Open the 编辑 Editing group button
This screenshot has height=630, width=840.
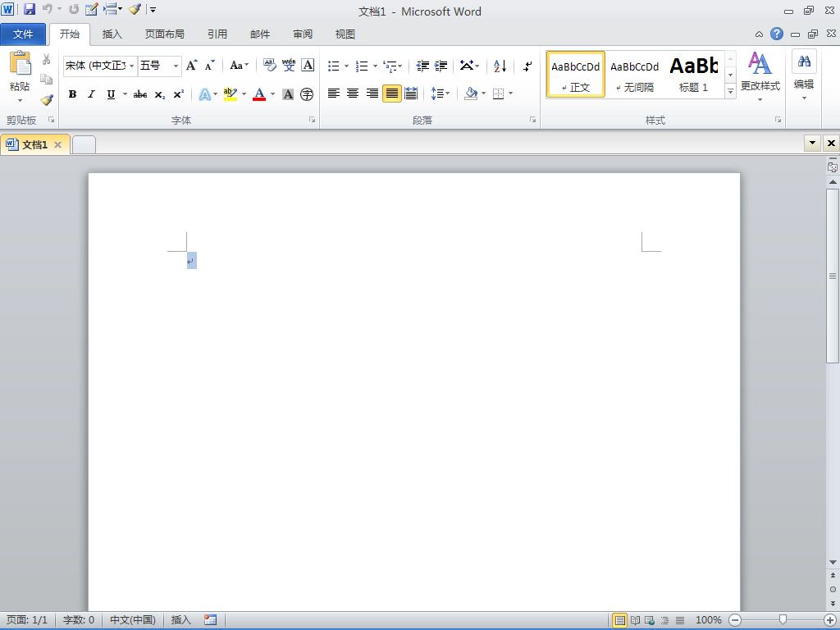(804, 76)
